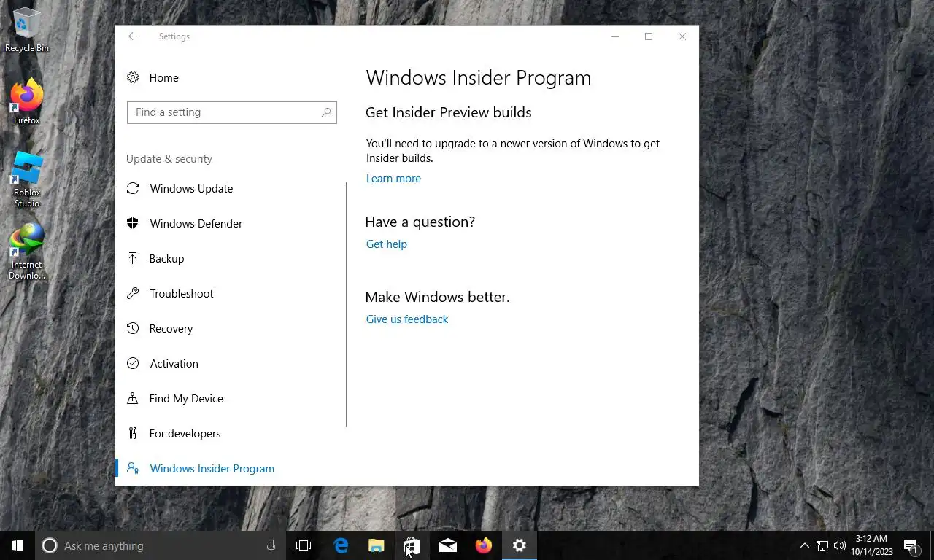
Task: Click the search magnifier in Find a setting
Action: [326, 112]
